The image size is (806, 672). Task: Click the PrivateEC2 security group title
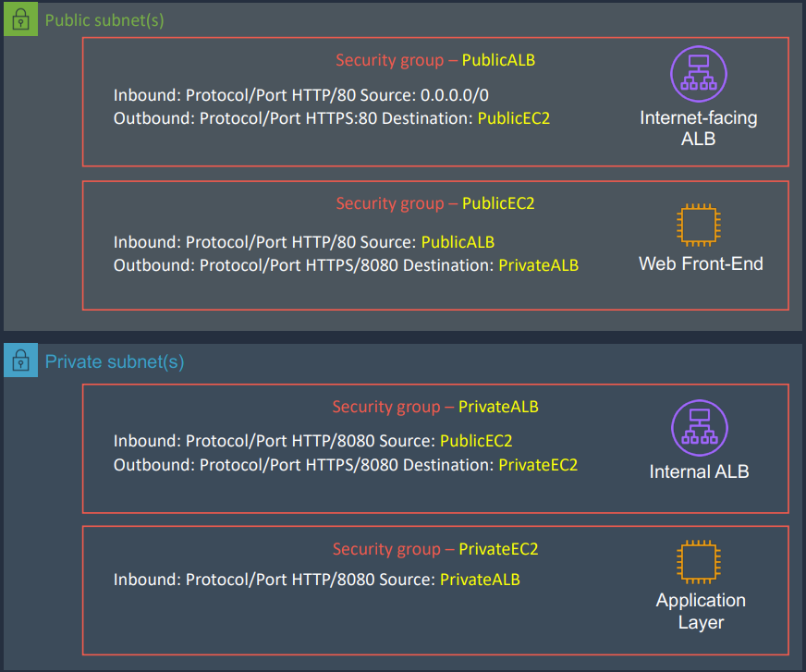pyautogui.click(x=435, y=549)
